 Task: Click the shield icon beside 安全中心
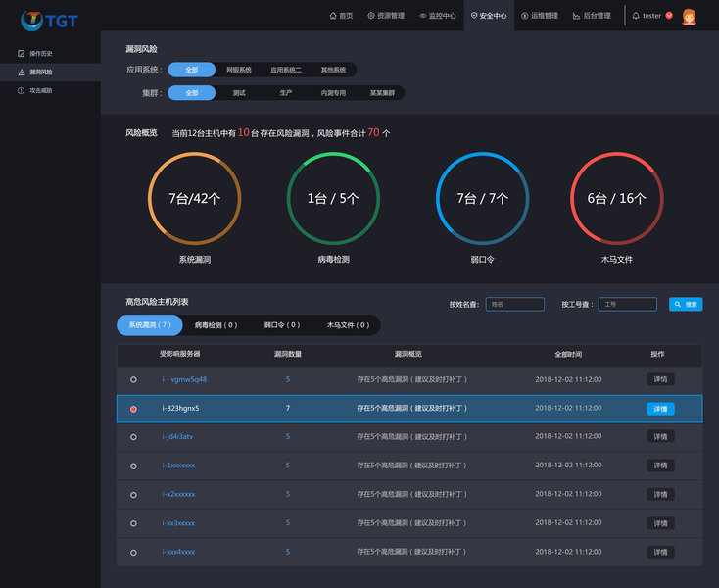coord(474,16)
